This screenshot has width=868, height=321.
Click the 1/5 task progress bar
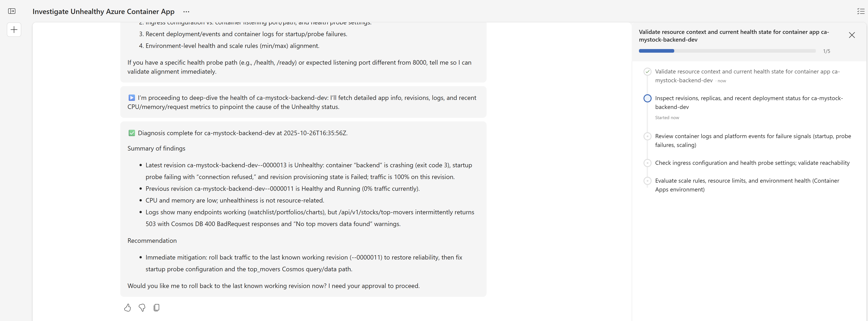(x=727, y=51)
